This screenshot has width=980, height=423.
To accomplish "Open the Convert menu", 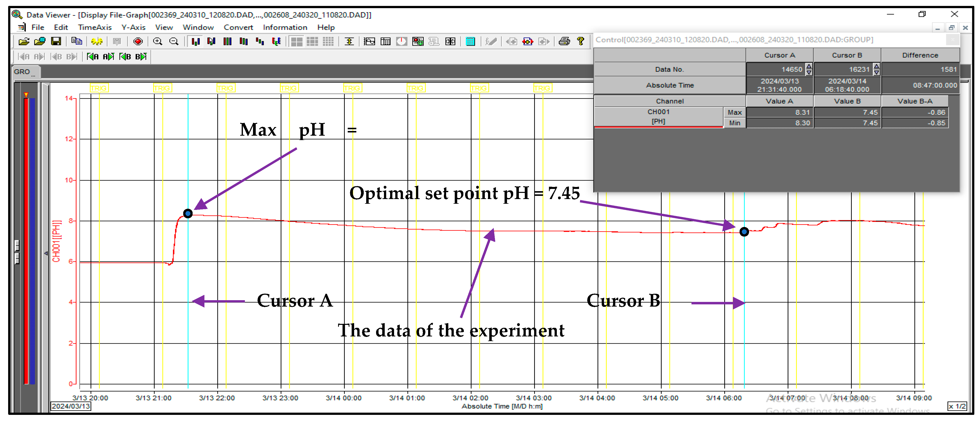I will (238, 27).
